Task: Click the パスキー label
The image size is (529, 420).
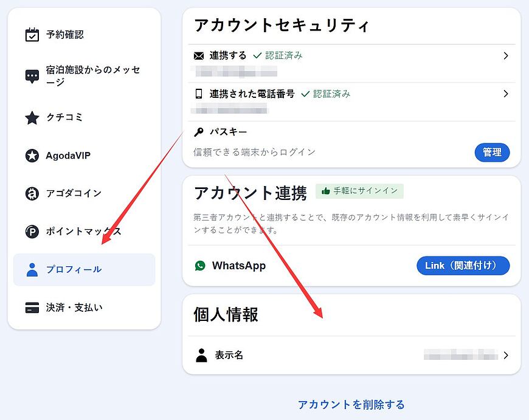Action: 228,132
